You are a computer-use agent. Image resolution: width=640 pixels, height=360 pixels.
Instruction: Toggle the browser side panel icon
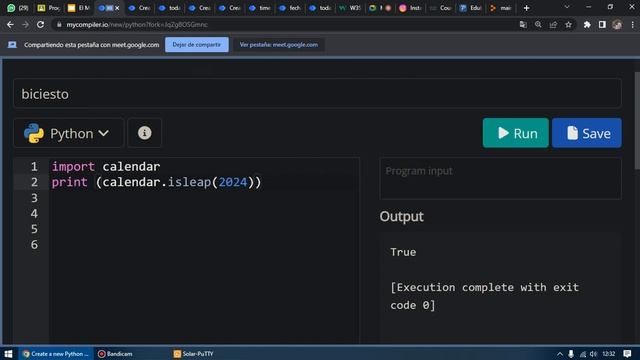click(x=602, y=24)
